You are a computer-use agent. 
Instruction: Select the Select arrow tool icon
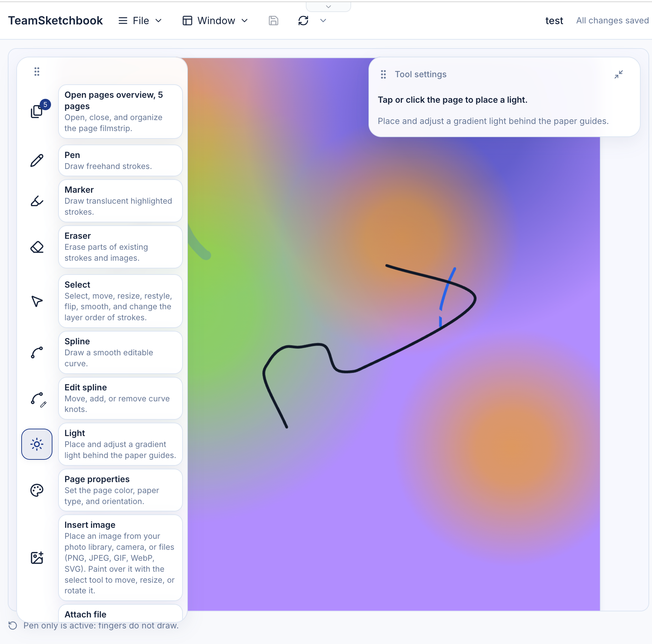coord(37,301)
